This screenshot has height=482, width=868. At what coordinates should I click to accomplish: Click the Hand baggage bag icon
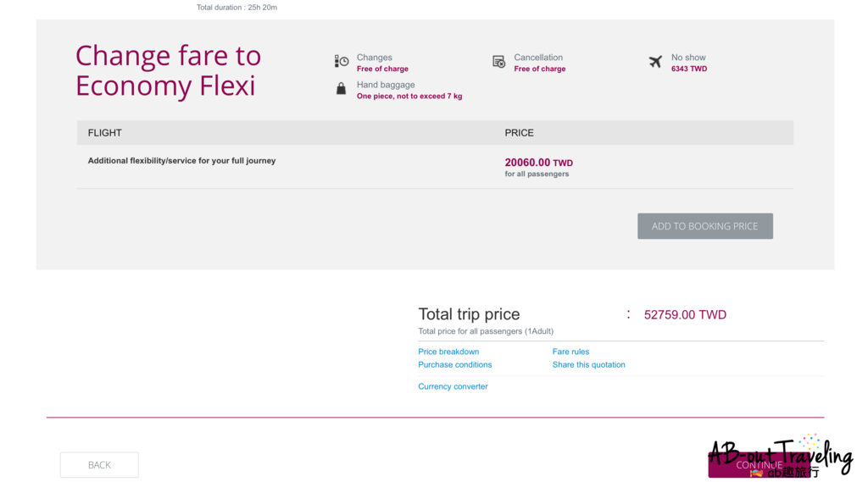point(341,88)
